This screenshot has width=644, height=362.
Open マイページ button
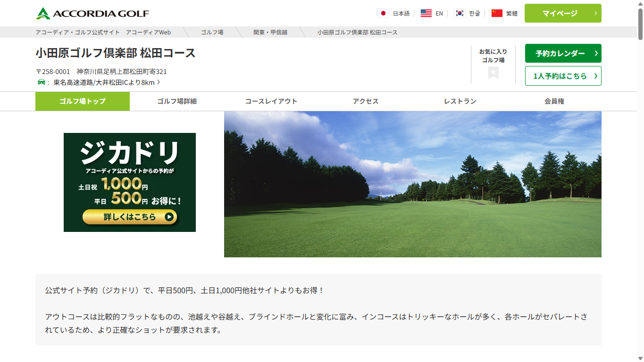pyautogui.click(x=563, y=13)
